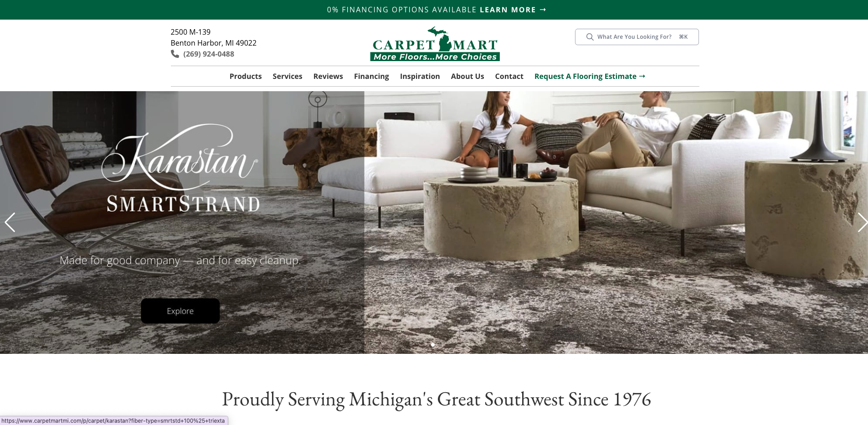Click the previous slide arrow on carousel
Screen dimensions: 868x425
pyautogui.click(x=10, y=223)
